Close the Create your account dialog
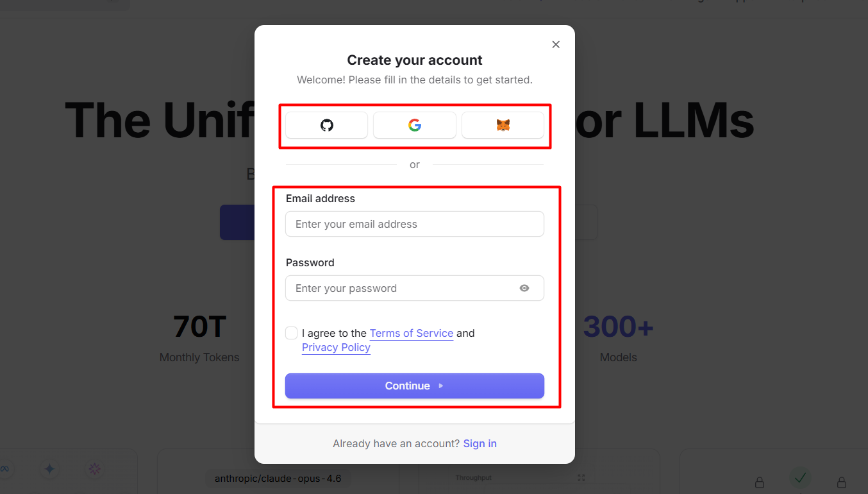868x494 pixels. (556, 44)
